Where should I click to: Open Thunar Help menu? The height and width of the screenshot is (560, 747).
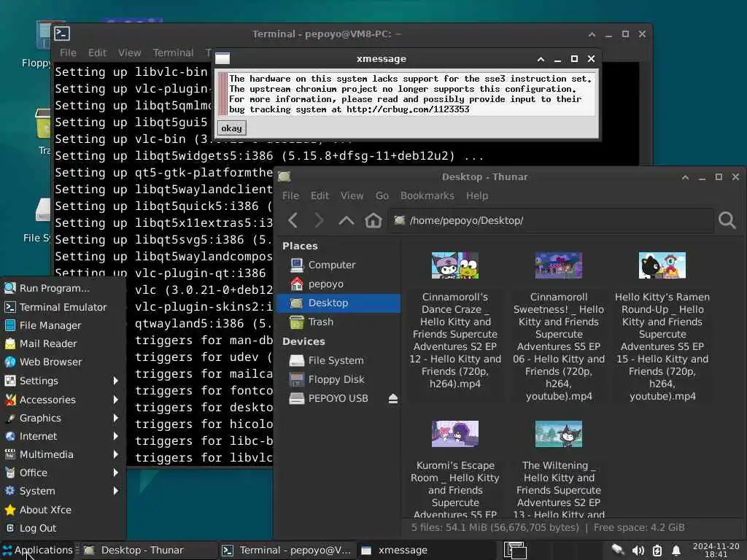click(477, 195)
